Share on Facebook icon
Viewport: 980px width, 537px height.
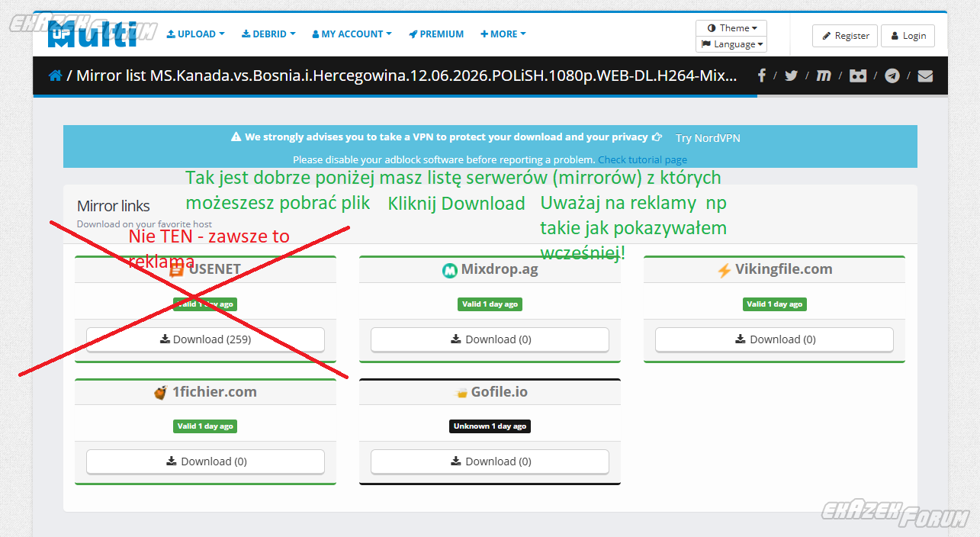pos(761,76)
